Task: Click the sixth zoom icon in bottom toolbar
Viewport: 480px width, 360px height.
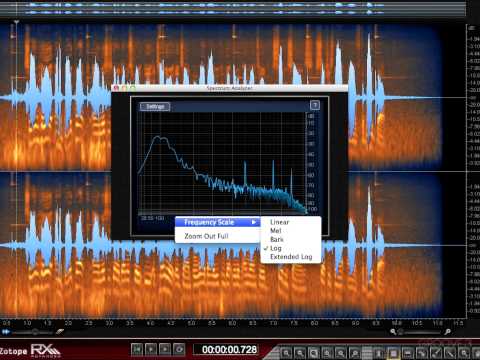Action: point(354,353)
